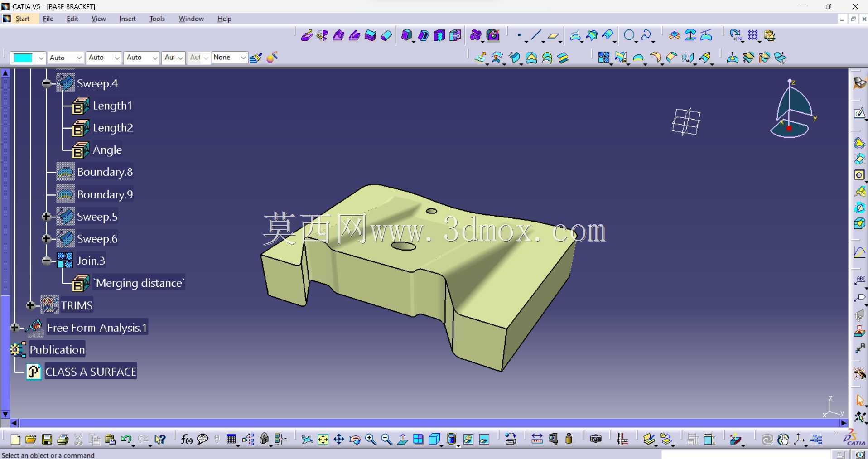This screenshot has width=868, height=459.
Task: Click the Measure Between icon
Action: [x=537, y=439]
